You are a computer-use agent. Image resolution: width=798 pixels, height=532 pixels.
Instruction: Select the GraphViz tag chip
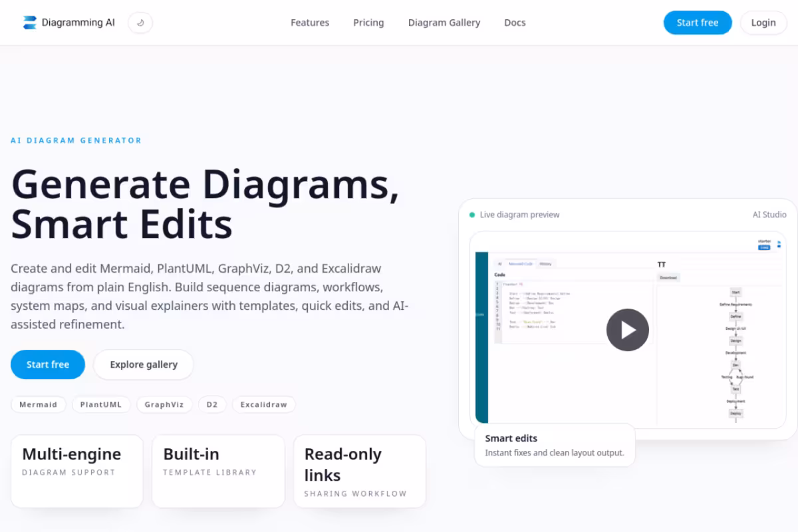(x=164, y=404)
